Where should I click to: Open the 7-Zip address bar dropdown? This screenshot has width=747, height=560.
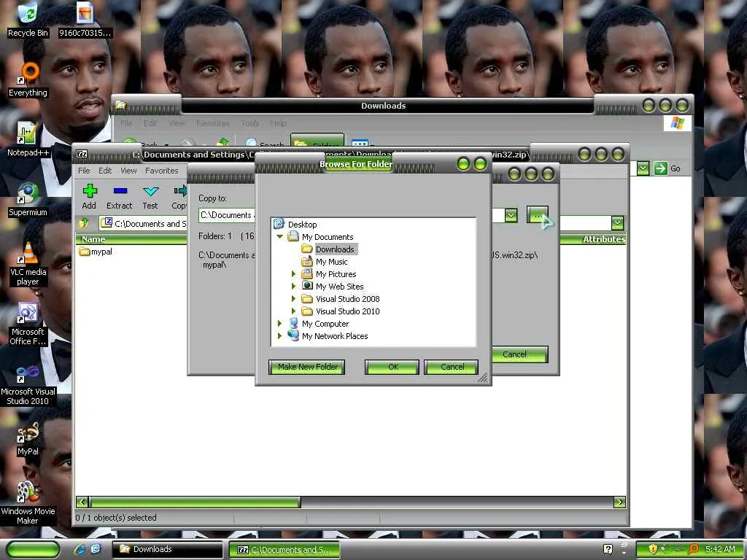617,223
